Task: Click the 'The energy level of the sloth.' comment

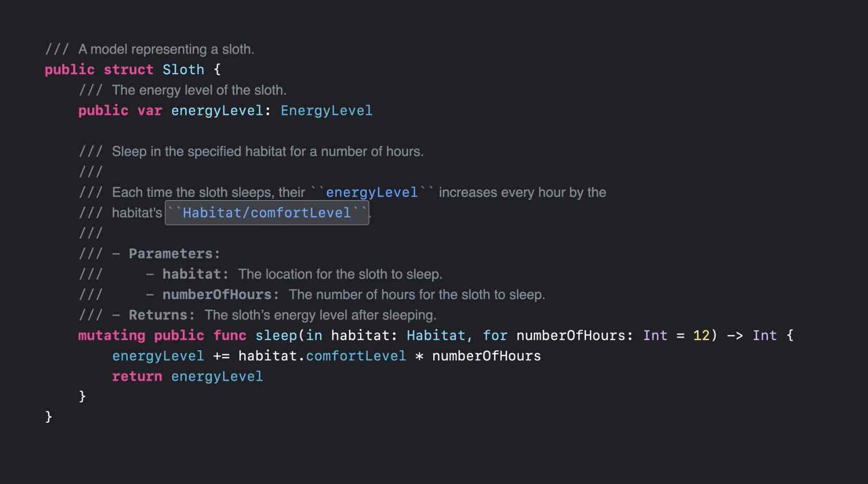Action: (199, 90)
